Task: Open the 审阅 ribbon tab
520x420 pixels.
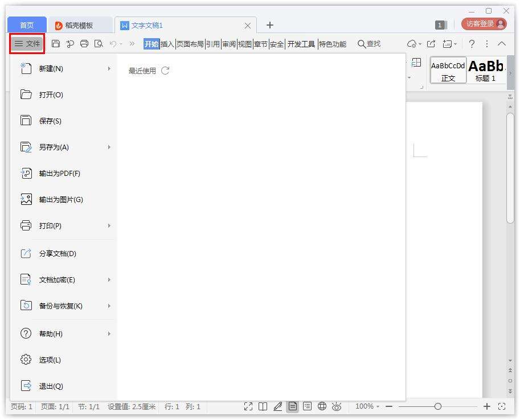Action: 229,44
